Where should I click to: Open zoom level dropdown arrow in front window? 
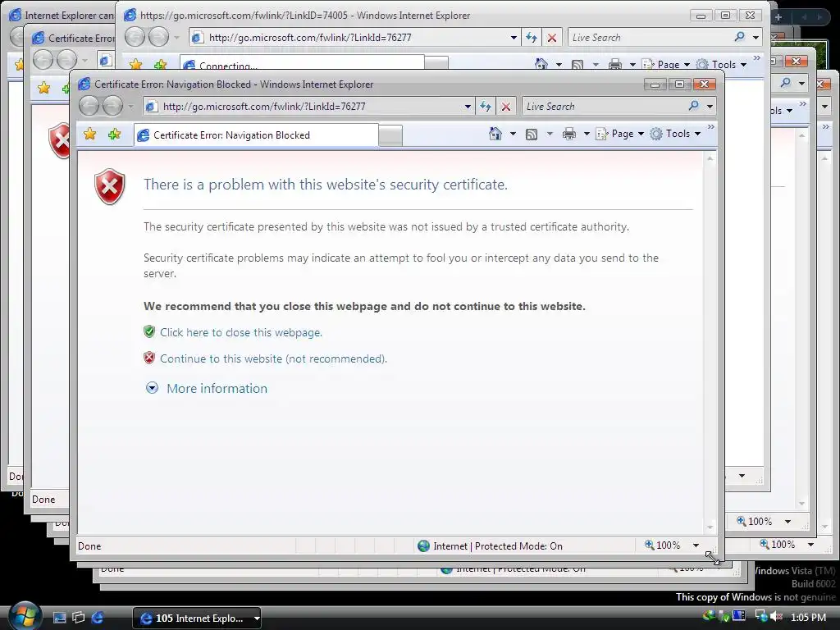click(x=696, y=546)
